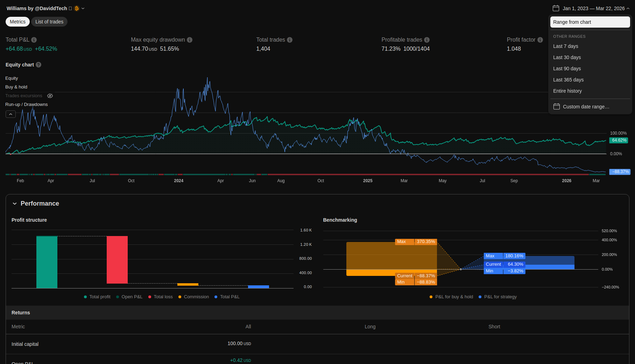The height and width of the screenshot is (364, 635).
Task: Select Last 30 days range
Action: pyautogui.click(x=567, y=57)
